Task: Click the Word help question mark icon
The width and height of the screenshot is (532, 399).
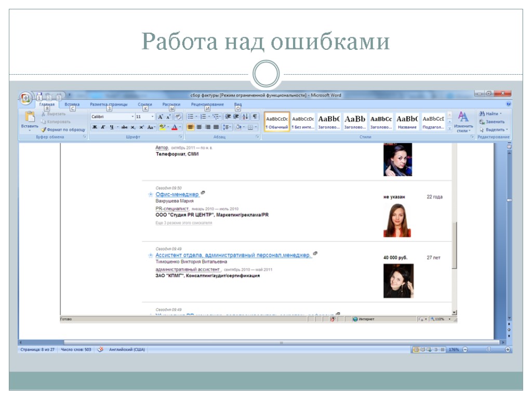Action: point(508,104)
